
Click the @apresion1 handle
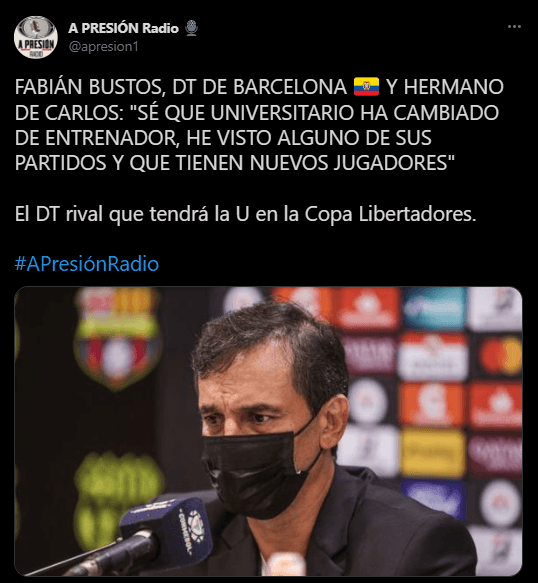point(103,46)
